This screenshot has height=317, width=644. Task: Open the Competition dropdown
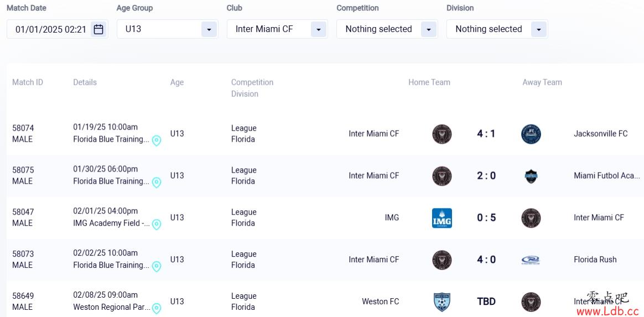pyautogui.click(x=387, y=29)
